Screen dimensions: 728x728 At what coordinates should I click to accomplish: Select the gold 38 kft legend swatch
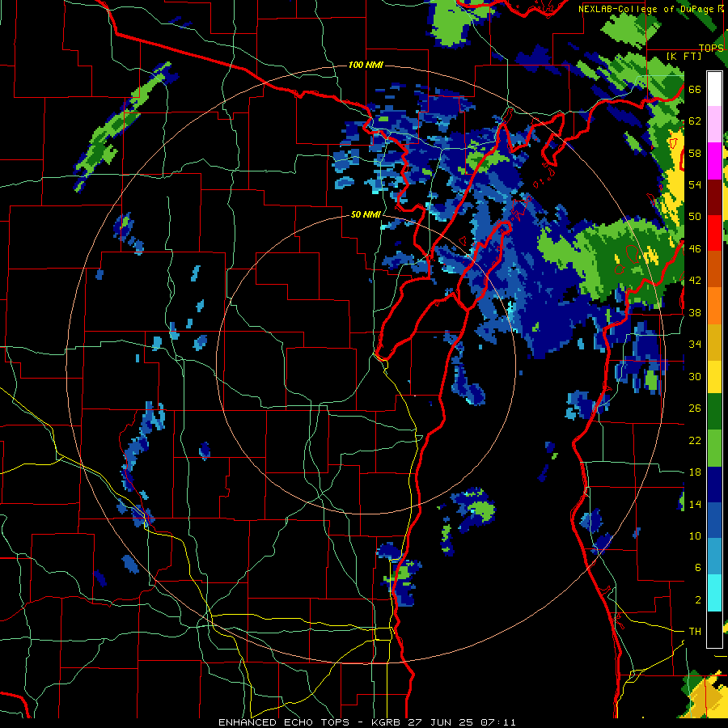tap(714, 341)
